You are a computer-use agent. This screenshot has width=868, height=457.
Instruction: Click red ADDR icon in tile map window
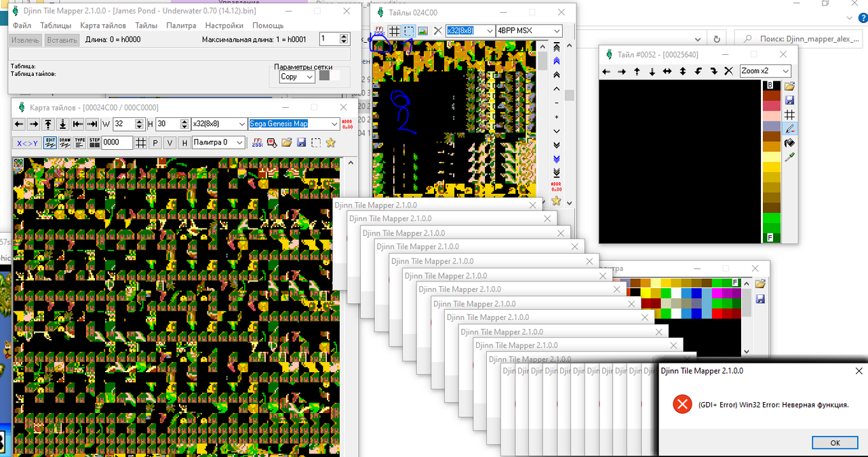click(x=347, y=124)
